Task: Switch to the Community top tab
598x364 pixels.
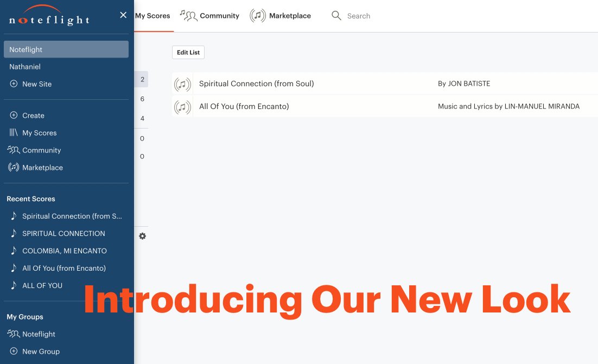Action: click(x=219, y=16)
